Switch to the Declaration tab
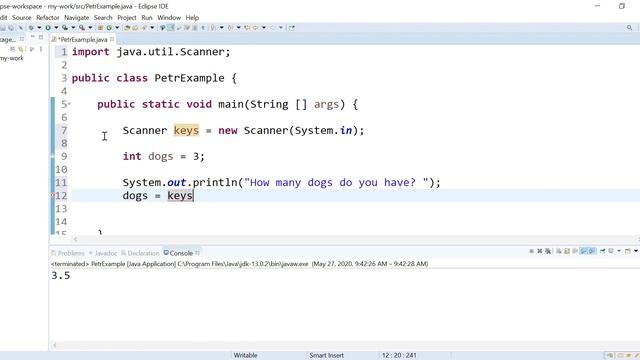 (x=140, y=253)
